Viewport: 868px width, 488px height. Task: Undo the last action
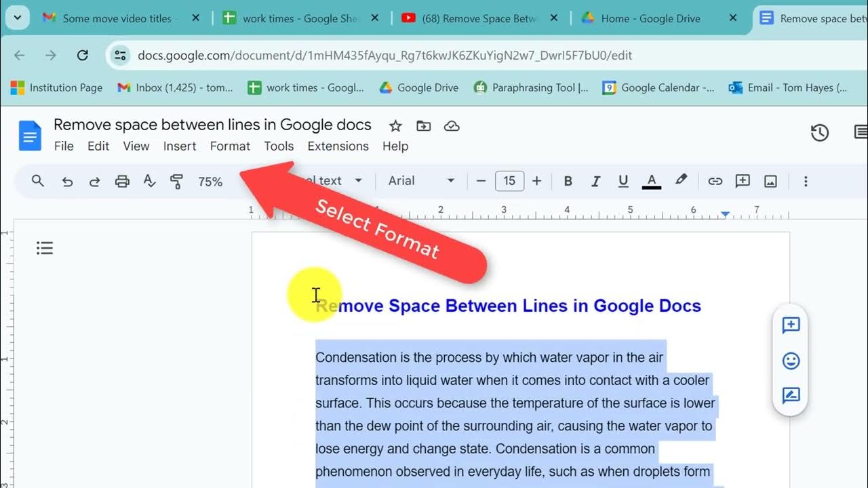[x=67, y=181]
